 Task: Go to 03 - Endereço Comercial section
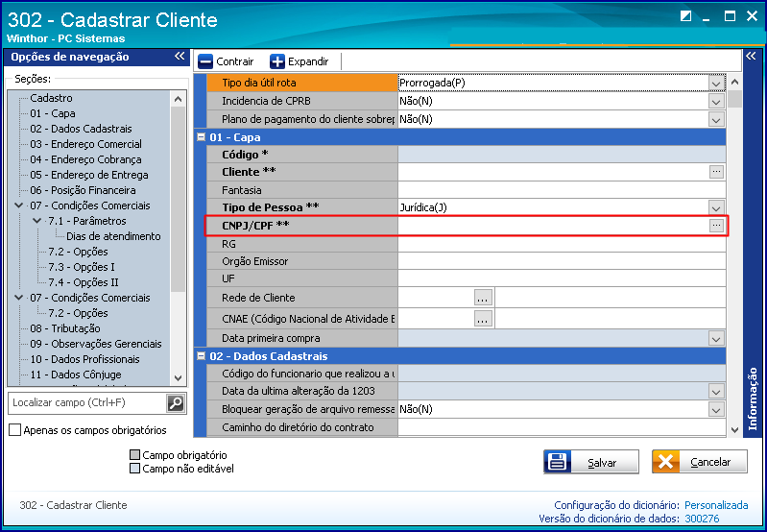(86, 144)
